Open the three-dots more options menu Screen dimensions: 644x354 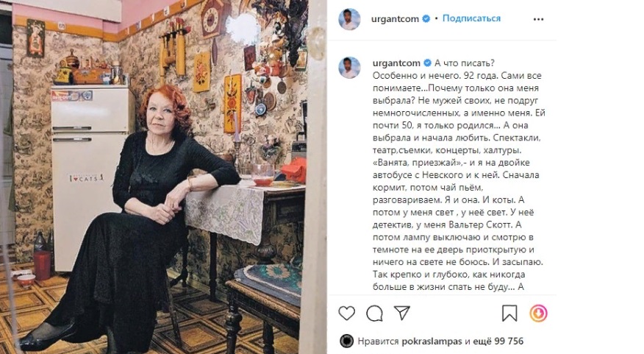pos(538,19)
